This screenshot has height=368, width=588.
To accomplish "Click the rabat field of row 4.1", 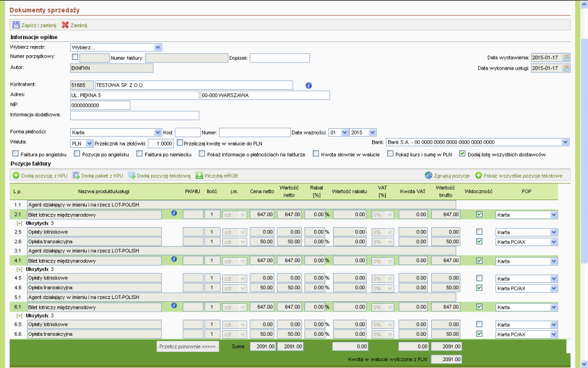I will coord(315,260).
